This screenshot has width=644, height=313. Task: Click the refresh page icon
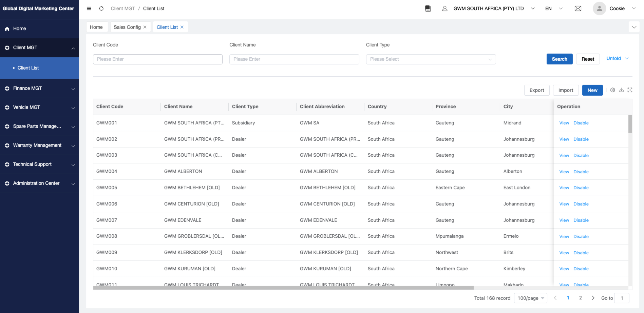[x=101, y=8]
